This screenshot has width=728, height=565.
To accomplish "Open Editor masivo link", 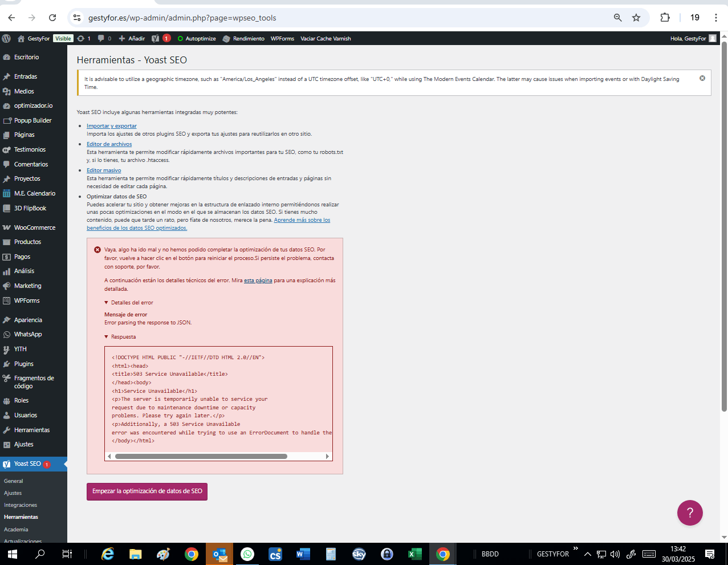I will 104,170.
